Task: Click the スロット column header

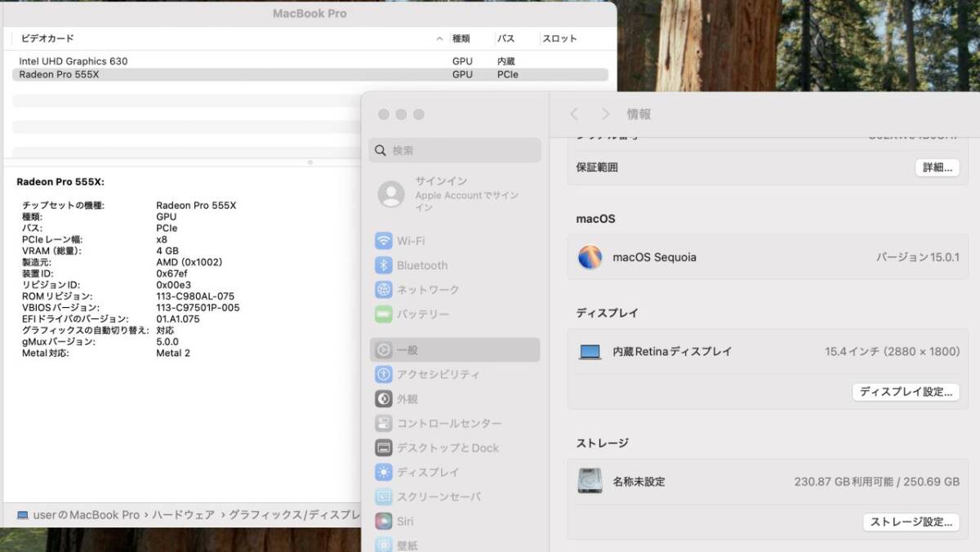Action: pos(559,38)
